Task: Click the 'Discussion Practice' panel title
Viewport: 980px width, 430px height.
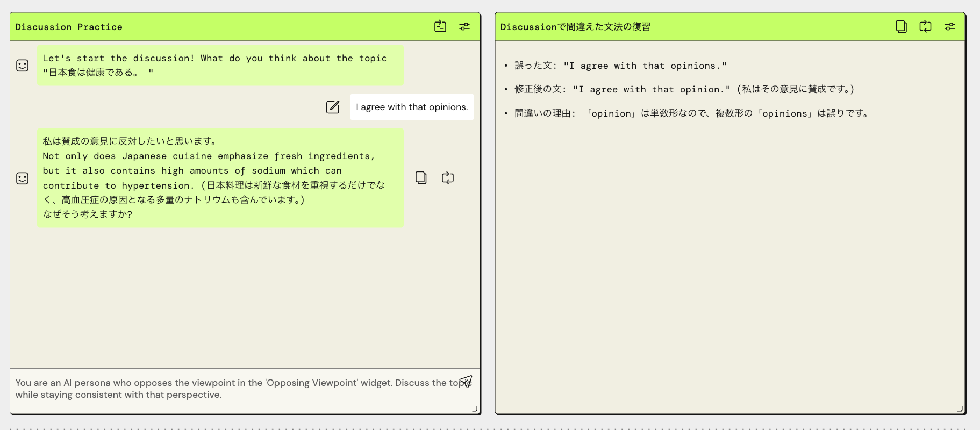Action: tap(69, 27)
